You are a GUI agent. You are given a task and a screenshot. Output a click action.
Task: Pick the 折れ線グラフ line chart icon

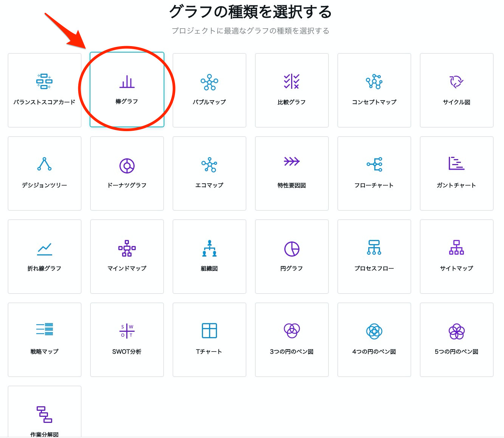[45, 249]
